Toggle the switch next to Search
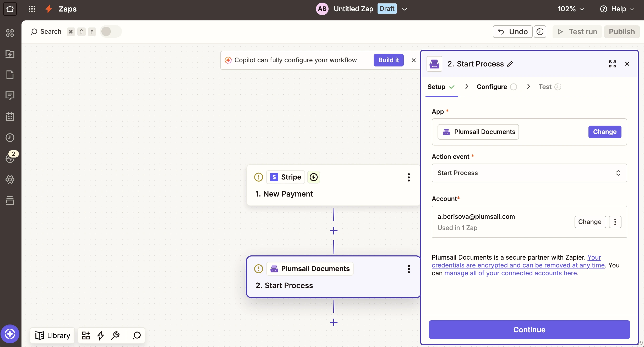Screen dimensions: 644x347 click(x=111, y=32)
